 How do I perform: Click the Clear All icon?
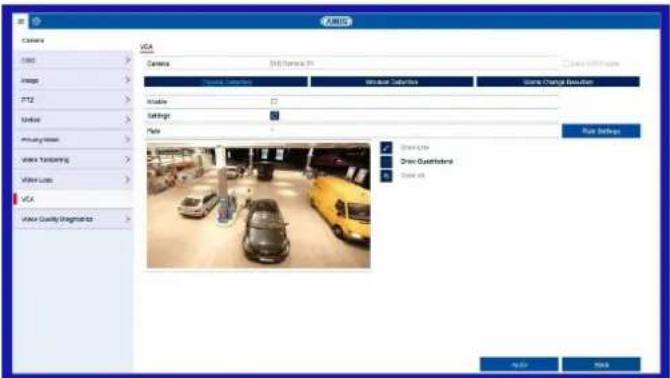point(386,176)
